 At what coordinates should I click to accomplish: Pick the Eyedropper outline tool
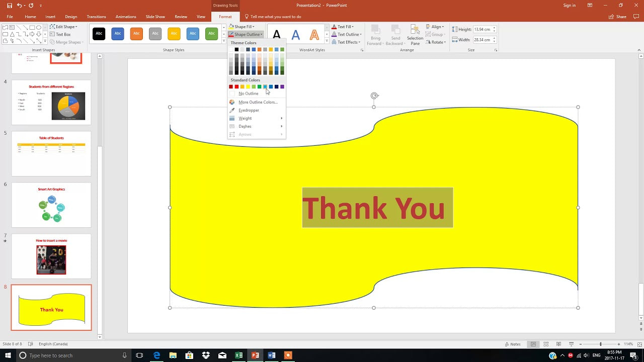click(x=249, y=110)
